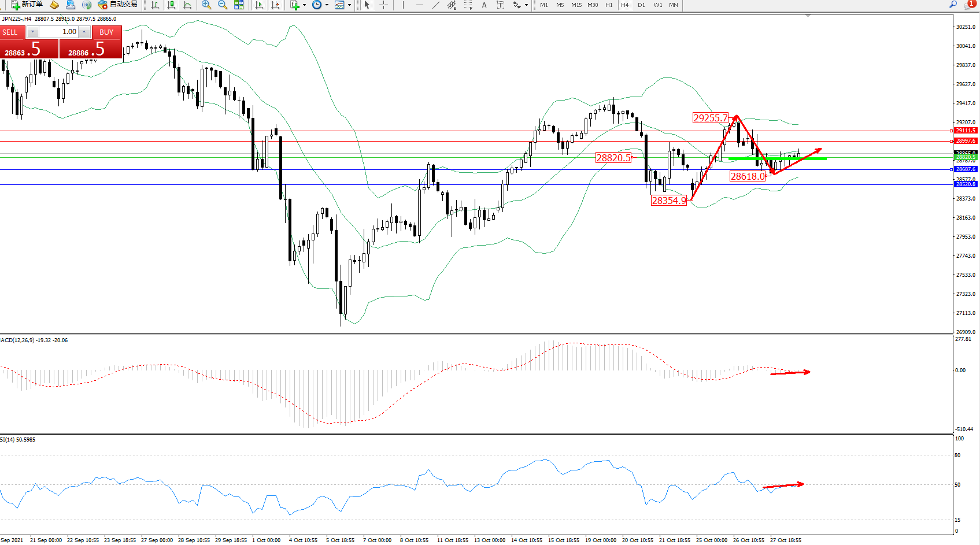This screenshot has width=980, height=545.
Task: Select the vertical line drawing tool
Action: (404, 5)
